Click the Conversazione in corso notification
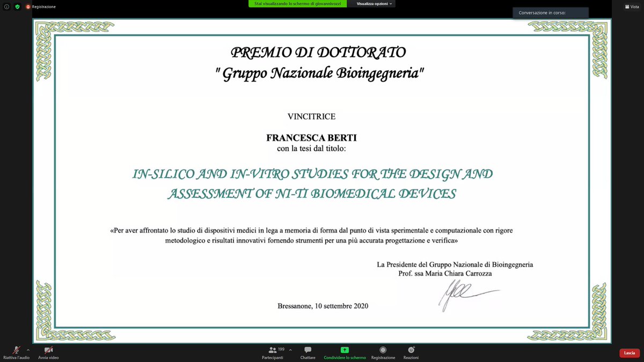Screen dimensions: 644x362 pos(551,12)
